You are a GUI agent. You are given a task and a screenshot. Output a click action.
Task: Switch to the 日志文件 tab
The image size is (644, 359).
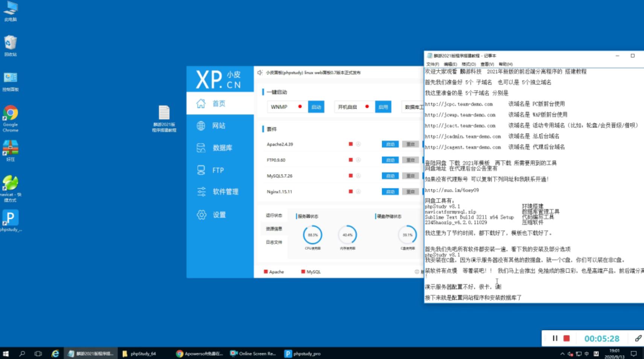pos(274,242)
